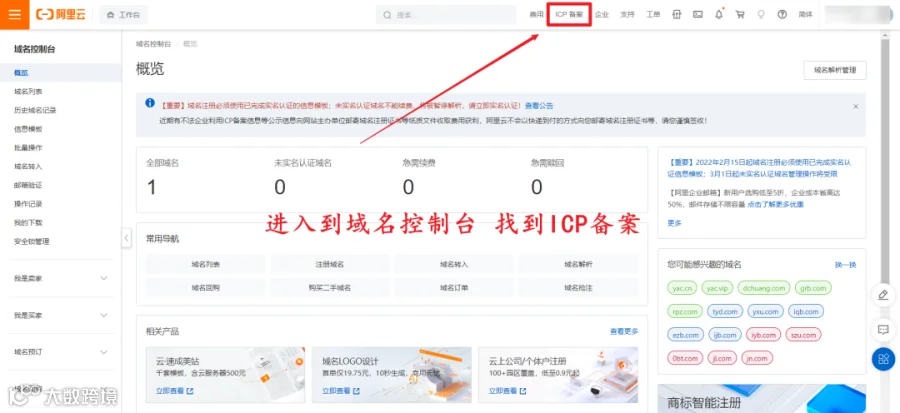900x413 pixels.
Task: Collapse the sidebar with the arrow handle
Action: [x=126, y=239]
